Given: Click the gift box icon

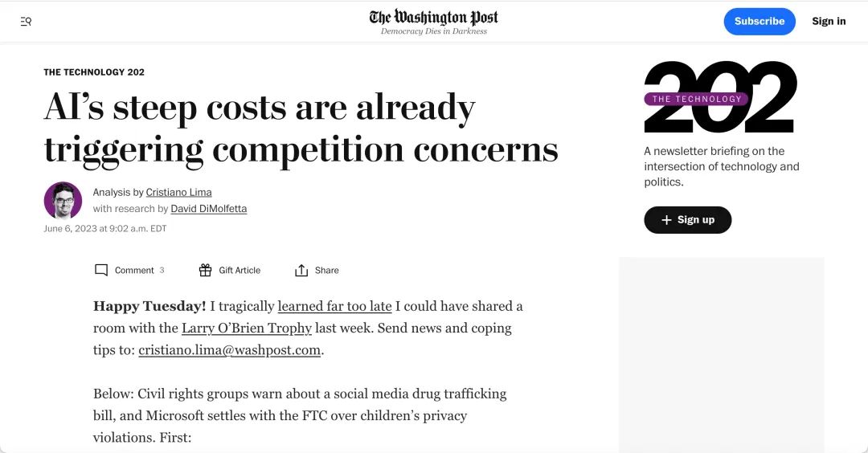Looking at the screenshot, I should pos(206,270).
